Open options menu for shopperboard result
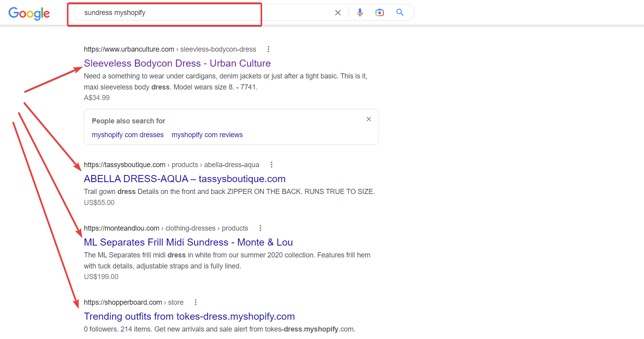 [x=196, y=302]
